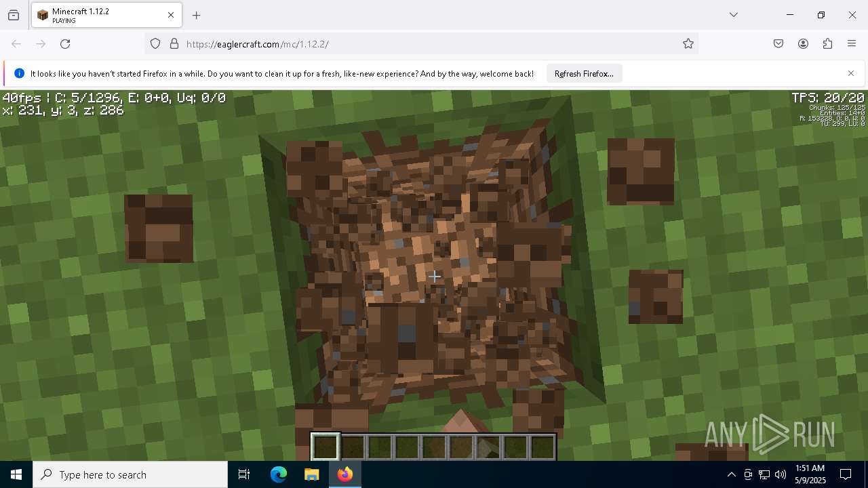
Task: View site security padlock info
Action: tap(174, 44)
